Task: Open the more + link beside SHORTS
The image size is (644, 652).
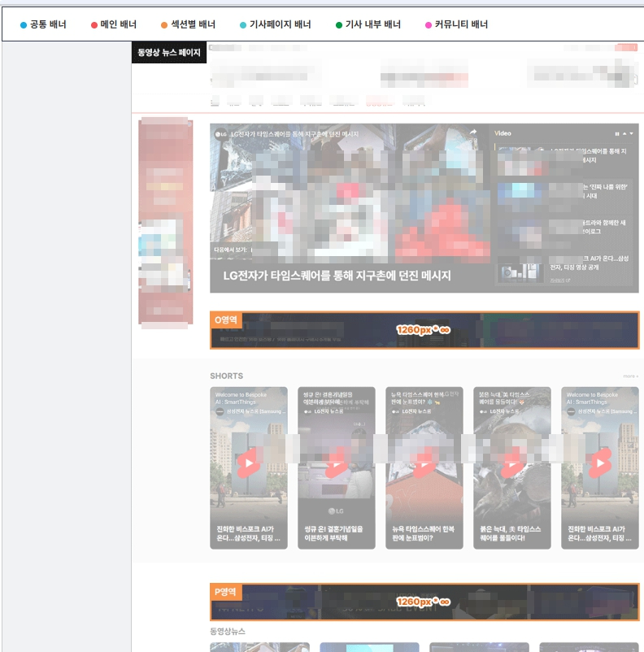Action: [x=630, y=376]
